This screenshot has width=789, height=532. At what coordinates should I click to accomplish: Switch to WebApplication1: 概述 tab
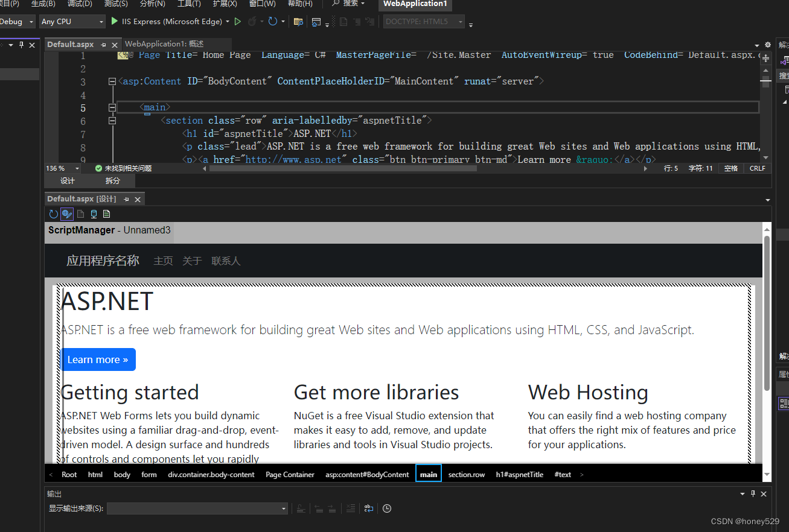pos(164,44)
